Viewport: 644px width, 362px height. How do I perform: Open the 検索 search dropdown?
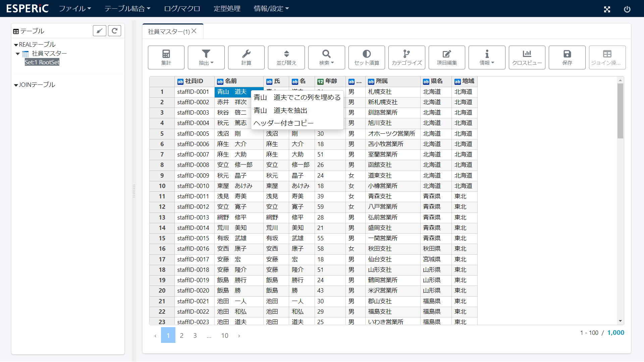pyautogui.click(x=326, y=57)
